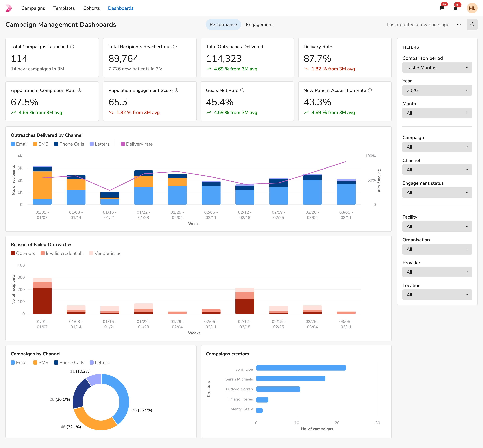Toggle Delivery rate line in chart legend
Viewport: 483px width, 448px height.
coord(137,144)
